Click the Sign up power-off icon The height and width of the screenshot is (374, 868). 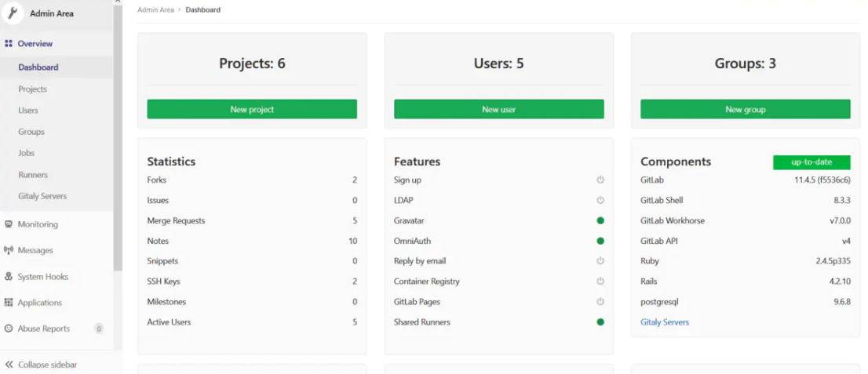600,180
